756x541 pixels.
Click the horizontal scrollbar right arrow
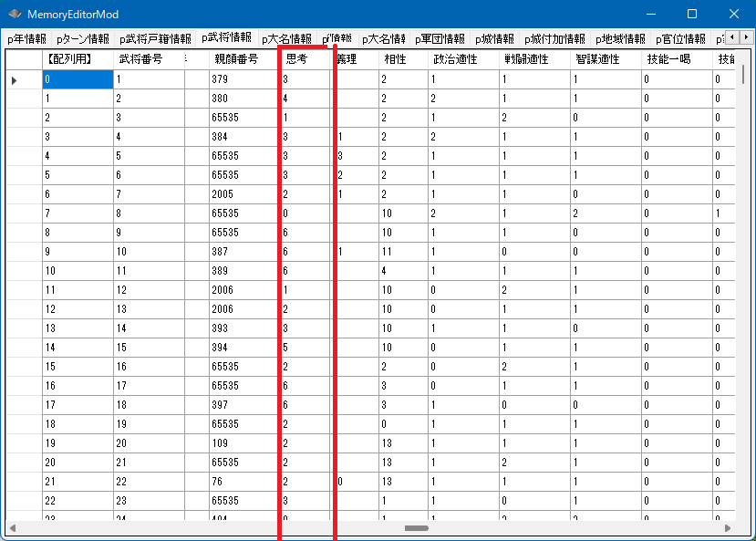coord(727,528)
